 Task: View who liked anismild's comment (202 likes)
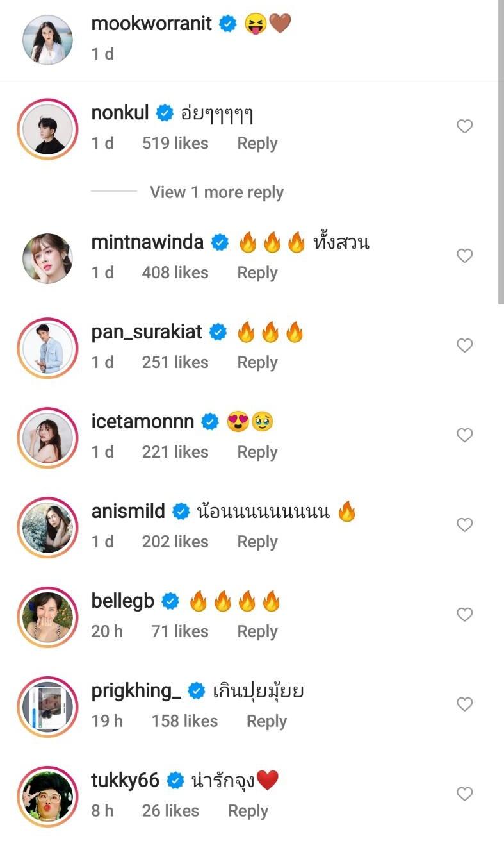coord(175,542)
